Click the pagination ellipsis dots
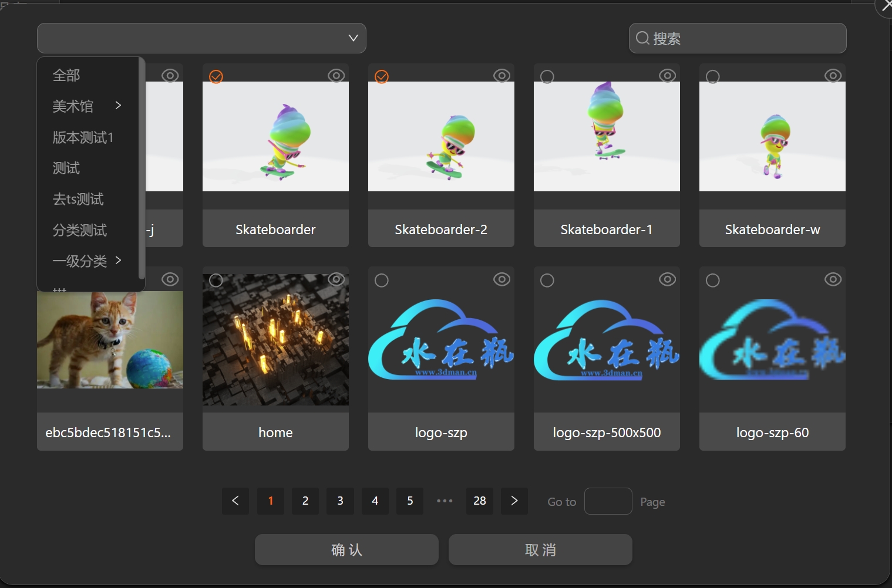The width and height of the screenshot is (892, 588). click(x=445, y=501)
